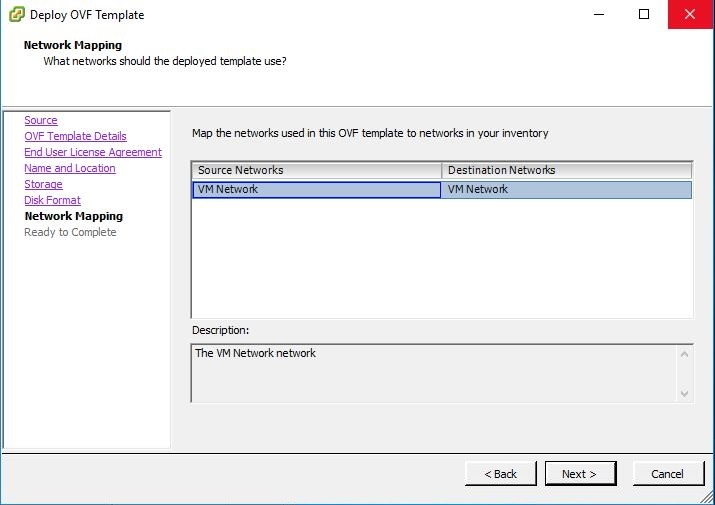Click Ready to Complete step label
The height and width of the screenshot is (505, 715).
(70, 232)
